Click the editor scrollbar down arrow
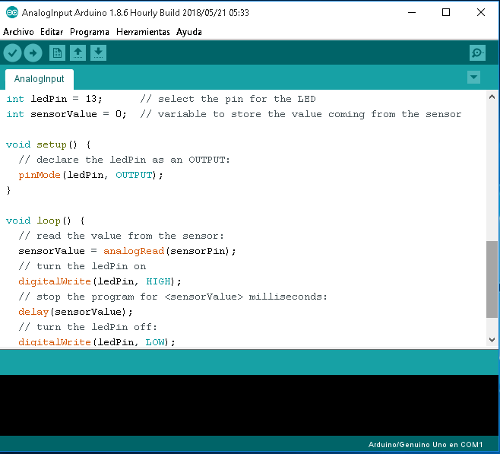500x454 pixels. [x=492, y=340]
